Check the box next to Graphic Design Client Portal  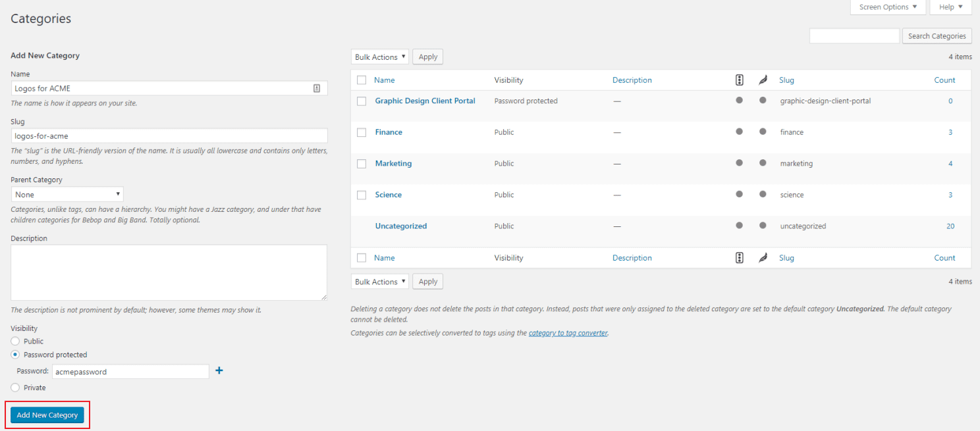361,101
